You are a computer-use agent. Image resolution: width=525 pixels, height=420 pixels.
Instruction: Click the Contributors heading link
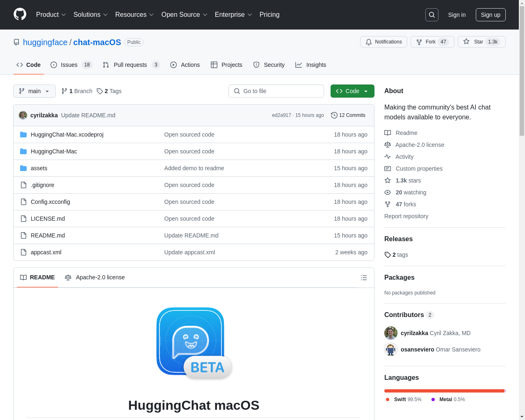pos(409,315)
